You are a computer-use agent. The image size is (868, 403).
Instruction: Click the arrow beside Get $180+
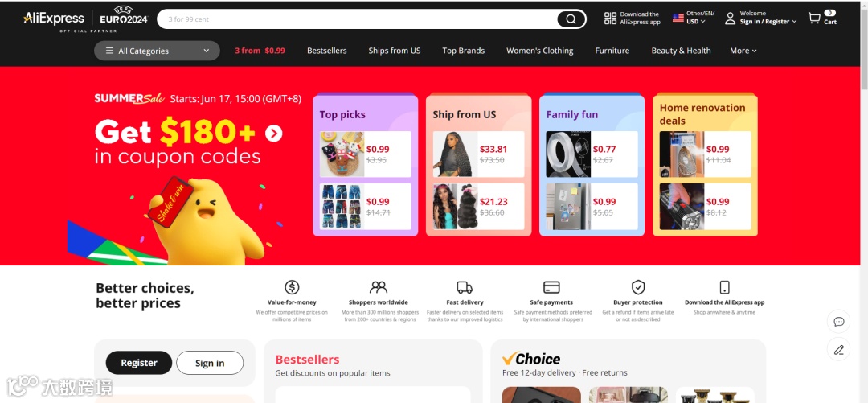pos(273,133)
